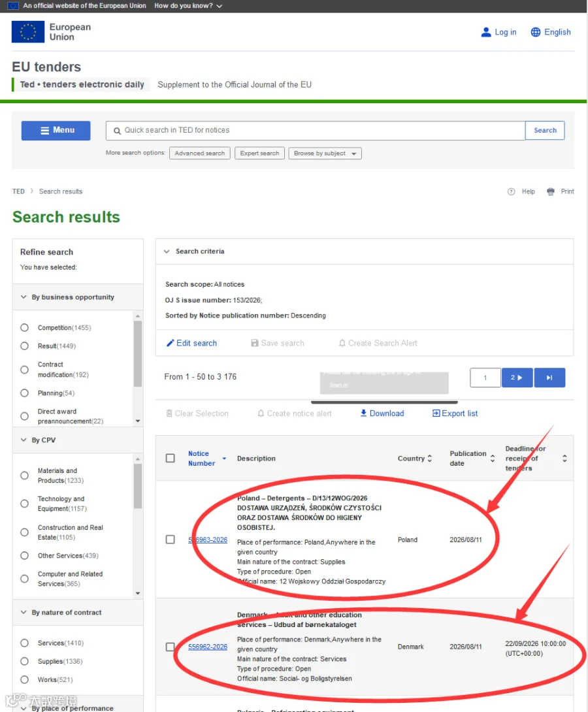This screenshot has height=712, width=588.
Task: Expand the How do you know? dropdown
Action: [188, 6]
